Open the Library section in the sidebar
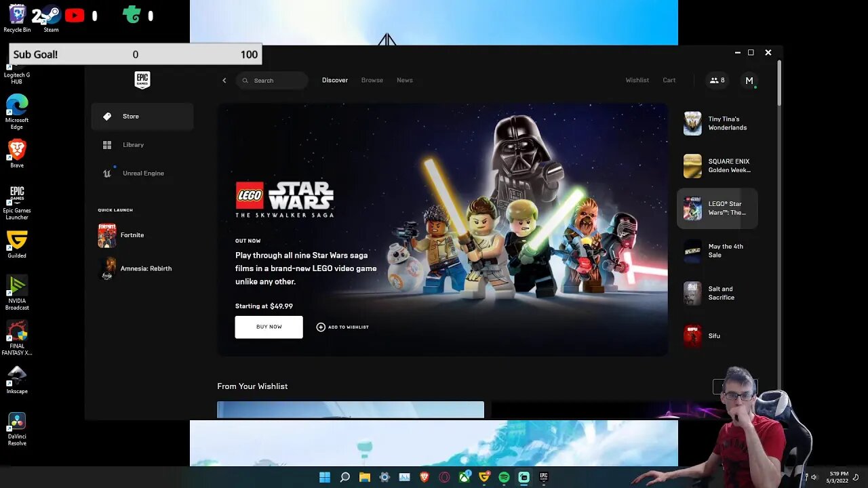 [142, 145]
